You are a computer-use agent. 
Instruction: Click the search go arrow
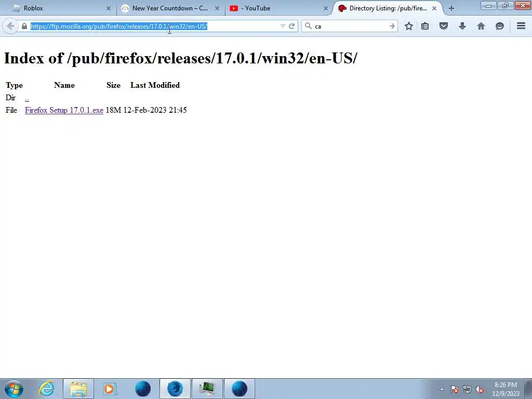[x=392, y=26]
